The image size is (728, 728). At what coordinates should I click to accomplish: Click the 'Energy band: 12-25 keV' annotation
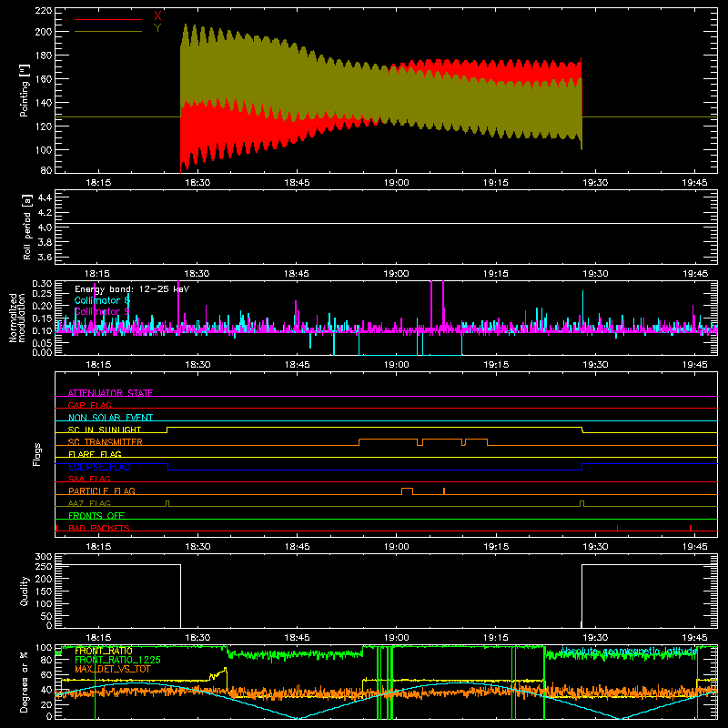pyautogui.click(x=132, y=289)
